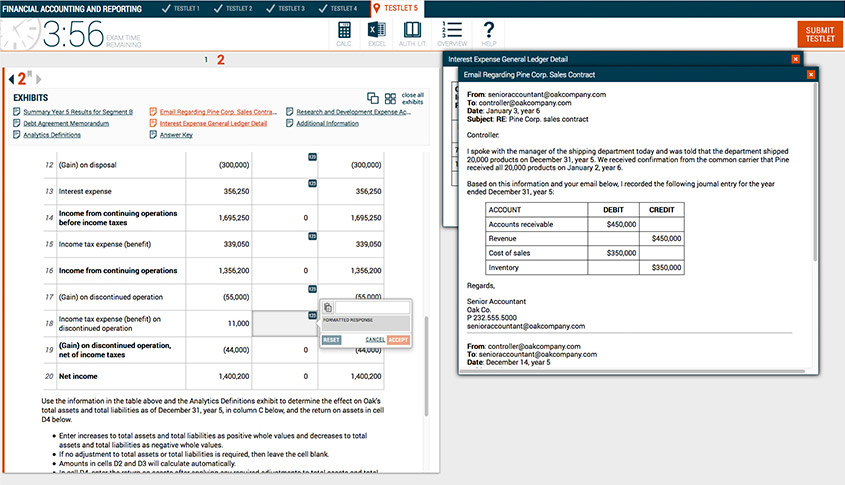Close the Email Regarding Pine Corp. window
Screen dimensions: 845x485
(x=811, y=75)
